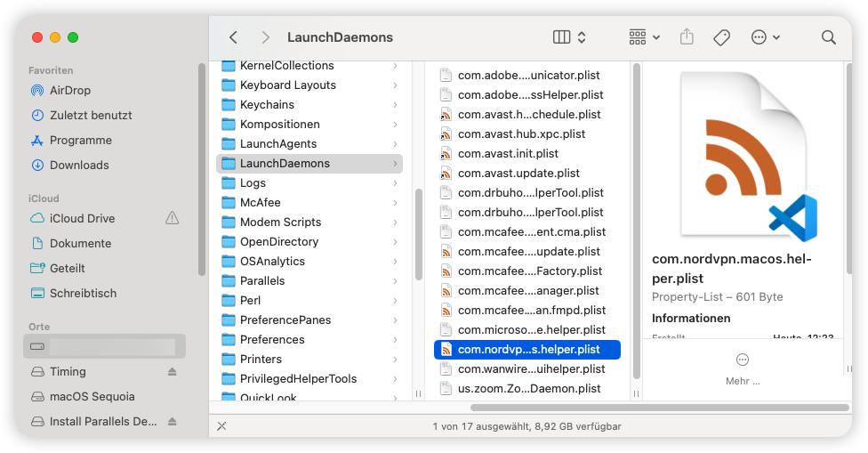Select com.mcafee....anager.plist file
Viewport: 868px width, 453px height.
point(527,291)
